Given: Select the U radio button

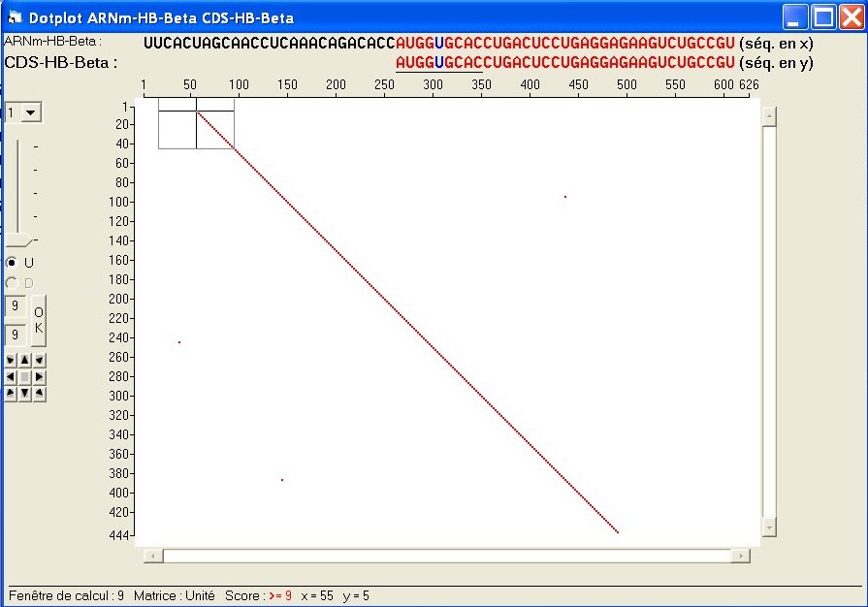Looking at the screenshot, I should click(10, 261).
